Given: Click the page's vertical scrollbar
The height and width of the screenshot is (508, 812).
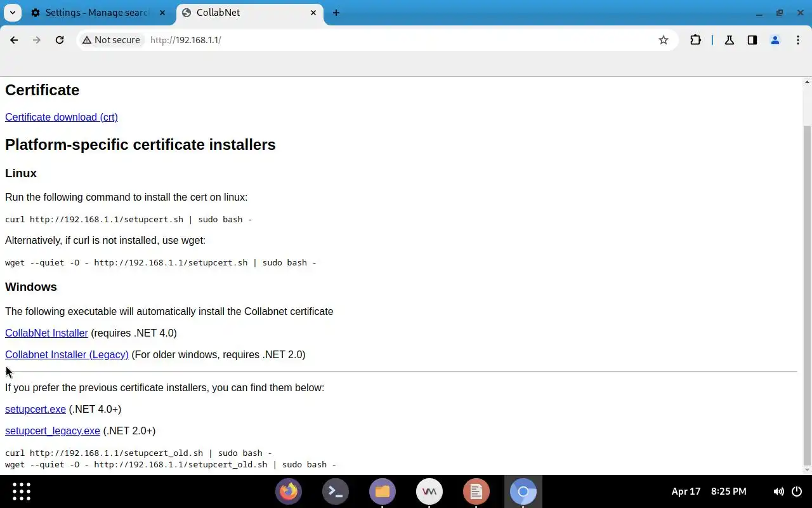Looking at the screenshot, I should (x=807, y=295).
